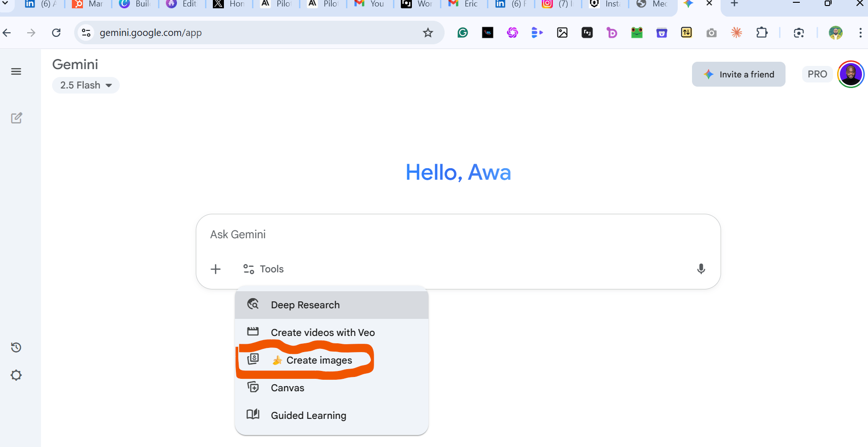
Task: Click the plus icon to add files
Action: pos(216,269)
